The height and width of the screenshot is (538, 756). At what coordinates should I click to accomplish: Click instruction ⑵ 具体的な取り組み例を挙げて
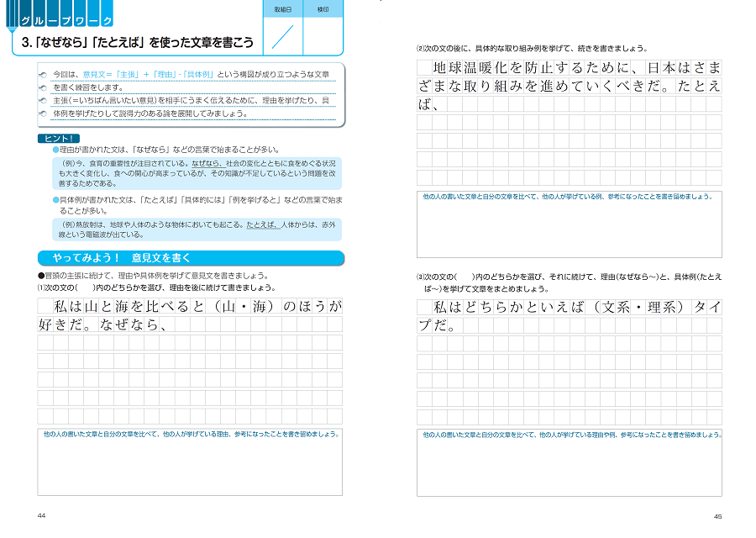pos(532,48)
